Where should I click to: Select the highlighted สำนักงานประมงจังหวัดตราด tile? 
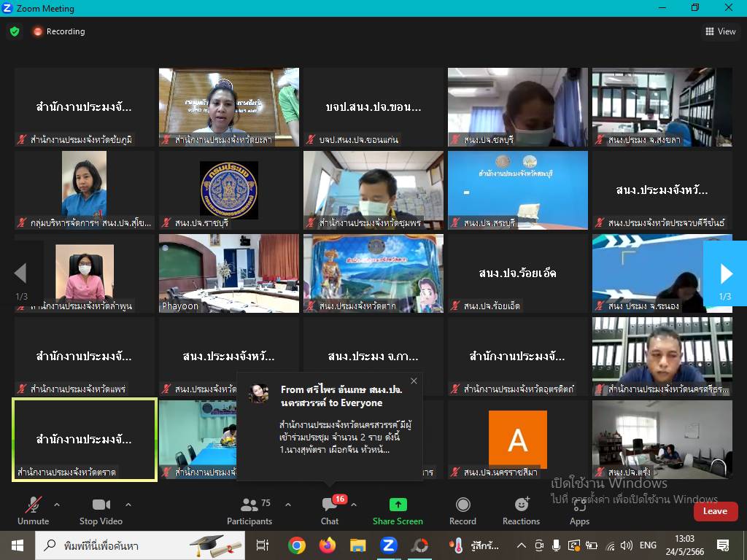pyautogui.click(x=85, y=440)
